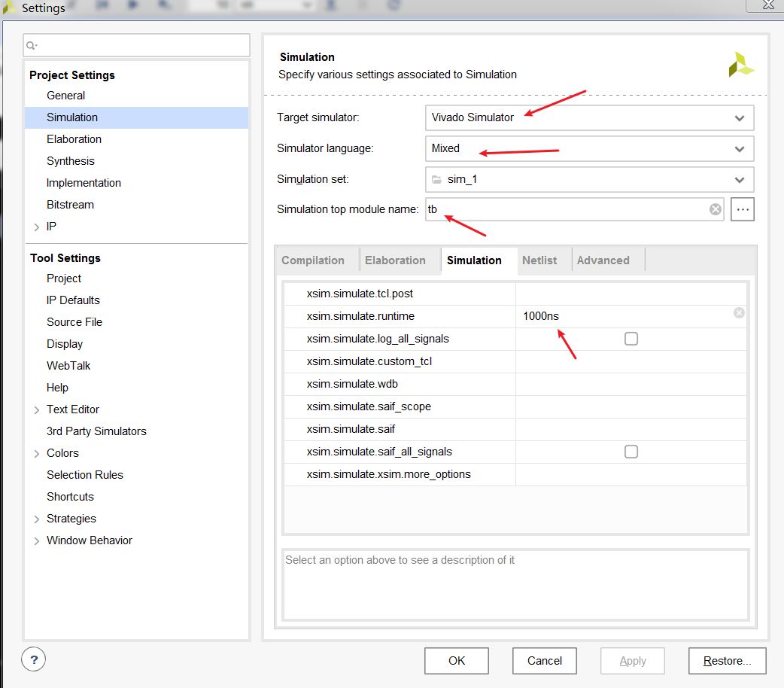Select the xsim.simulate.custom_tcl row
This screenshot has width=784, height=688.
coord(515,361)
